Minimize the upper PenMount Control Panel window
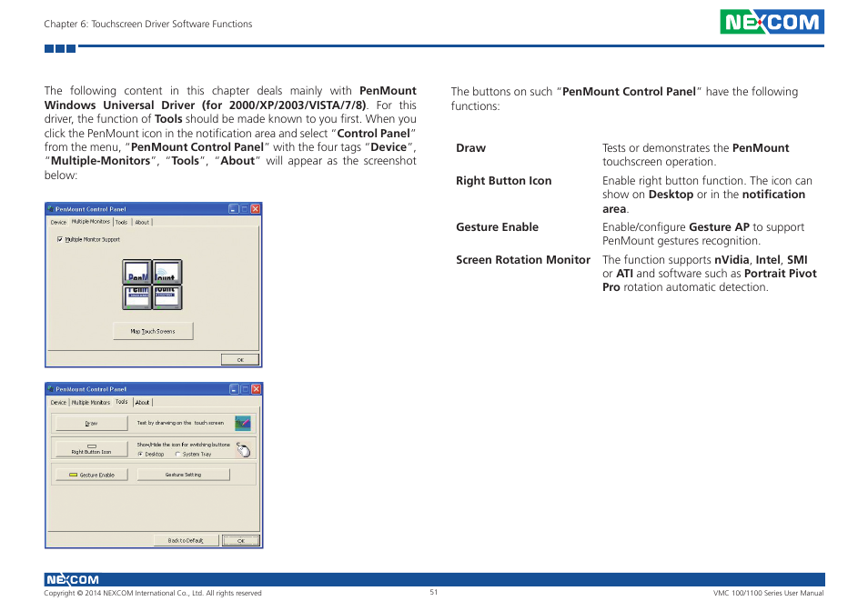Image resolution: width=868 pixels, height=611 pixels. point(234,209)
